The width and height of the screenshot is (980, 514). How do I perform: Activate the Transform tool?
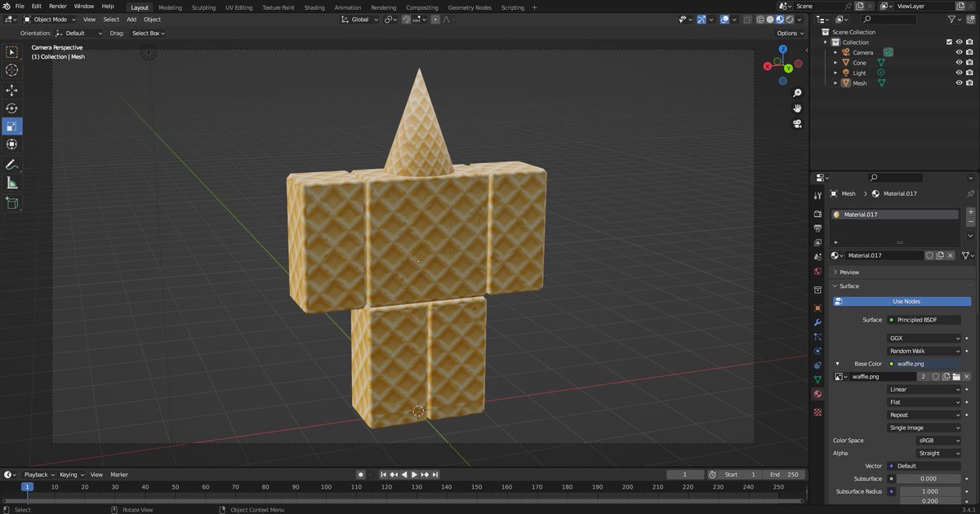(x=12, y=144)
